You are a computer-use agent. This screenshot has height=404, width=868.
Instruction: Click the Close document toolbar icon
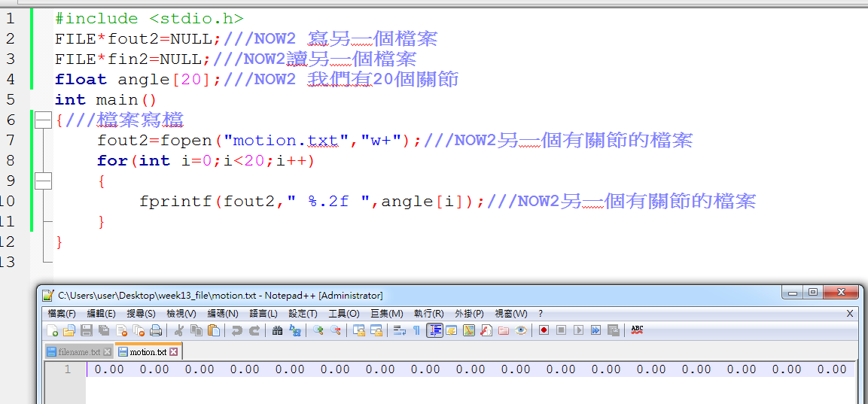pyautogui.click(x=121, y=330)
